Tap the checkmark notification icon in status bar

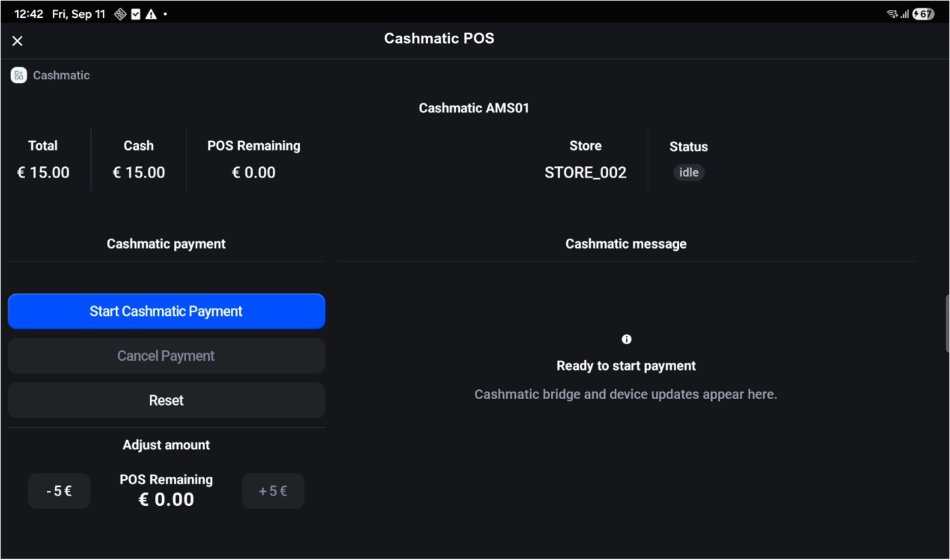pos(136,14)
